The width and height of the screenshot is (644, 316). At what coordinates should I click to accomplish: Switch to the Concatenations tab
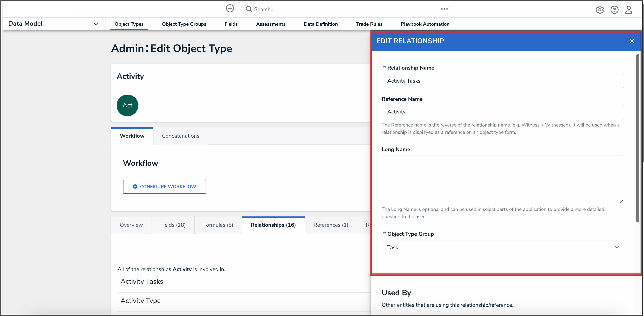coord(181,136)
